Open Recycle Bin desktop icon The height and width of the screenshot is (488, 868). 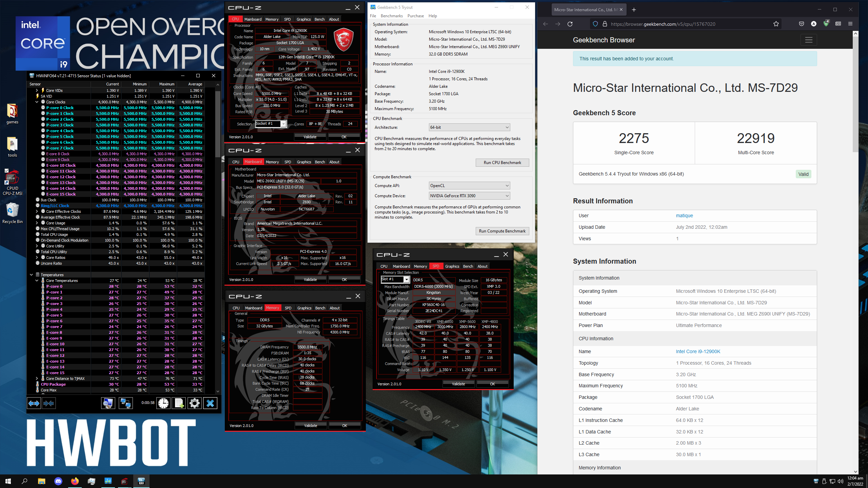point(13,213)
